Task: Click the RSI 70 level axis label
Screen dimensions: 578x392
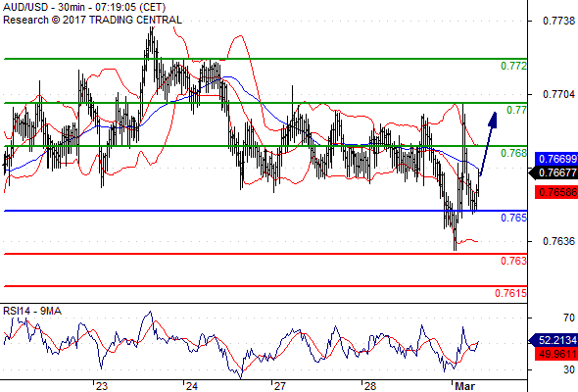Action: (x=569, y=318)
